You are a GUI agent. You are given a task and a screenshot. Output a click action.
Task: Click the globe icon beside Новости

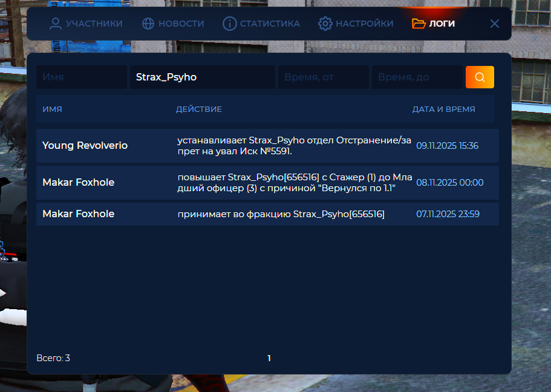(x=148, y=24)
